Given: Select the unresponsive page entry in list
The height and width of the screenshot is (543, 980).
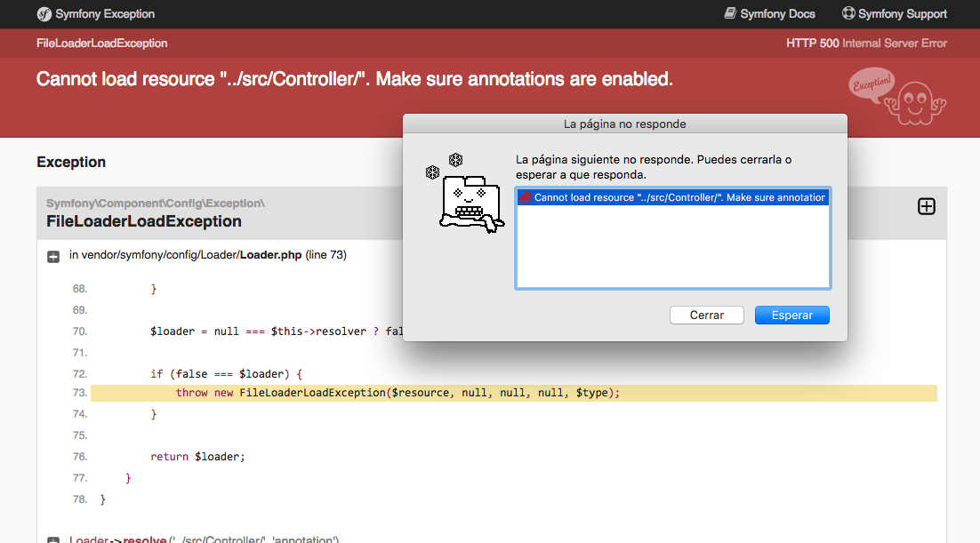Looking at the screenshot, I should [x=672, y=197].
